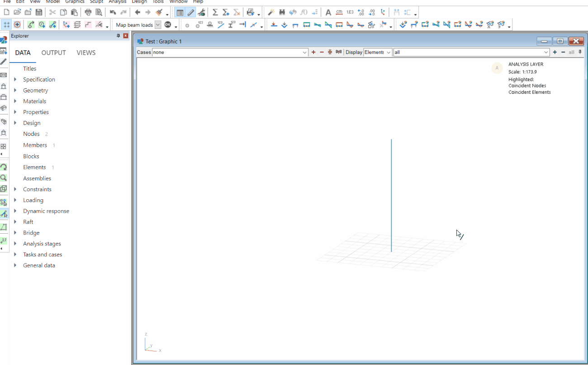
Task: Open print preview from the toolbar
Action: [99, 12]
